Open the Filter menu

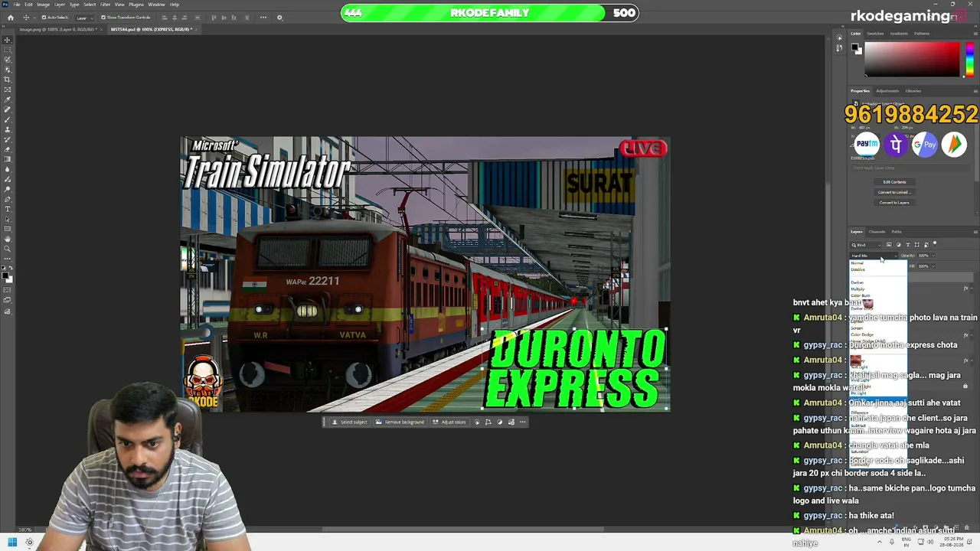[x=106, y=5]
